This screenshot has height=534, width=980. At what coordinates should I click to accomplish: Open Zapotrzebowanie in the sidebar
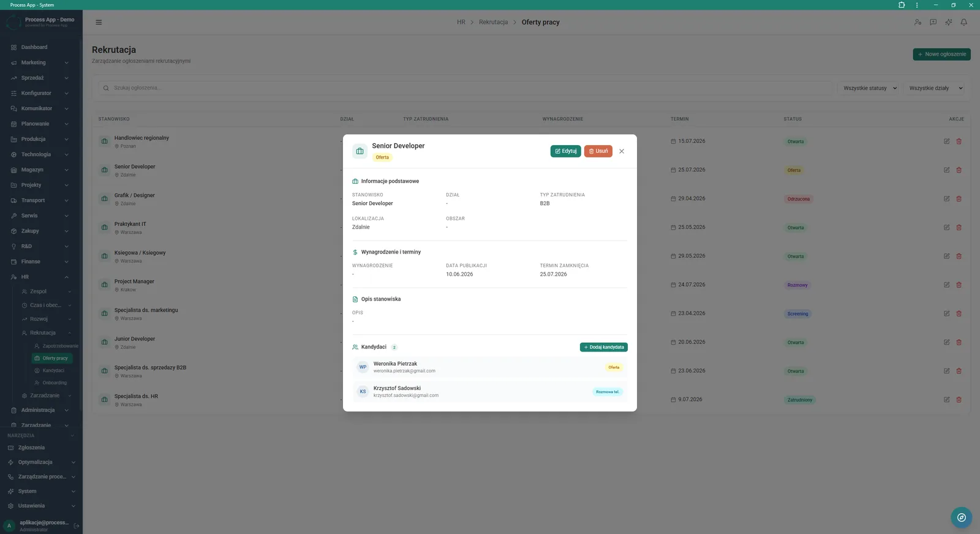55,346
